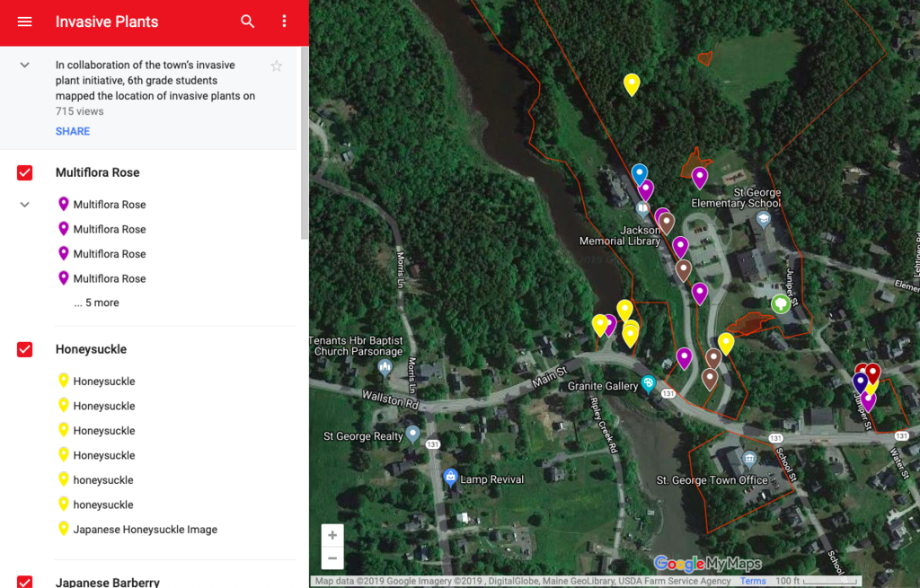Open the hamburger menu in the header
Viewport: 920px width, 588px height.
pyautogui.click(x=25, y=22)
